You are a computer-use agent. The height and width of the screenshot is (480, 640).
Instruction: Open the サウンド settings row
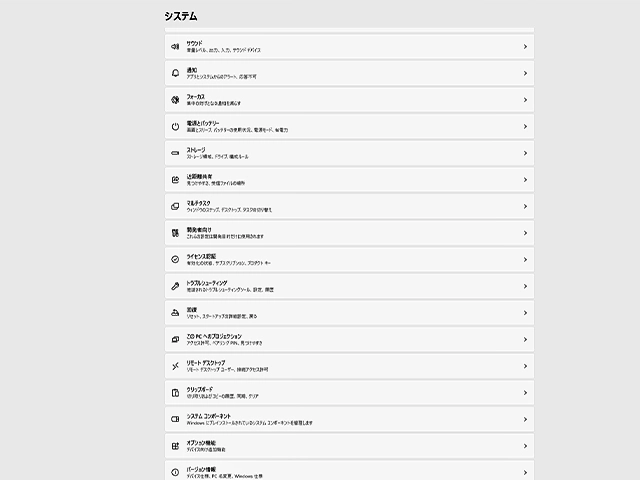[x=349, y=47]
